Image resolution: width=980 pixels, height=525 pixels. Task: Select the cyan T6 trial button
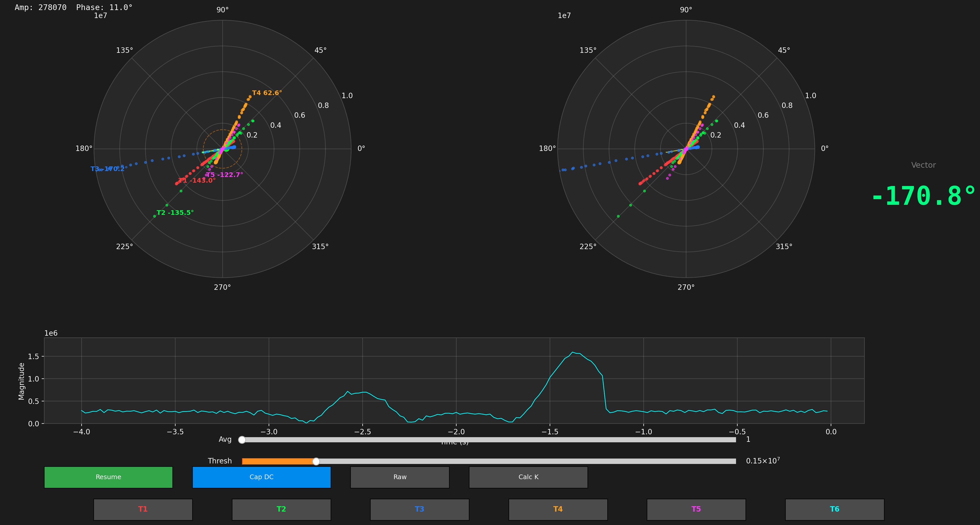pos(834,509)
